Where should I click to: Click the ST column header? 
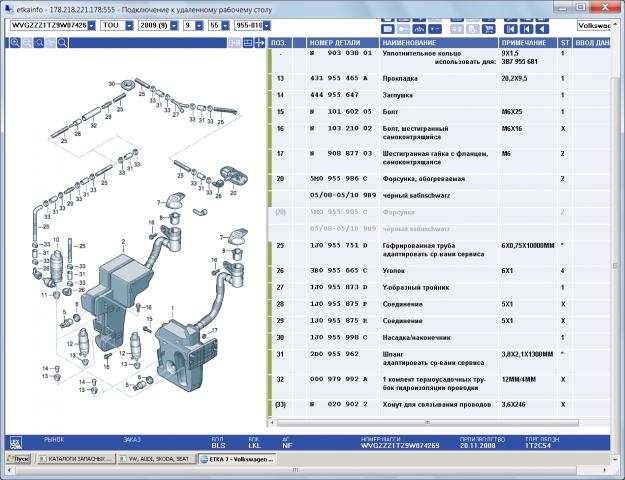565,43
